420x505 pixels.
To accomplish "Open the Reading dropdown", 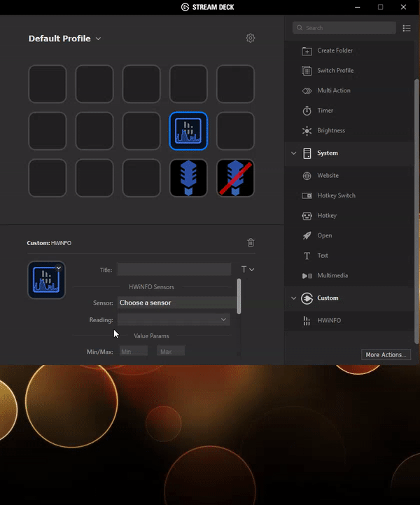I will (x=174, y=319).
